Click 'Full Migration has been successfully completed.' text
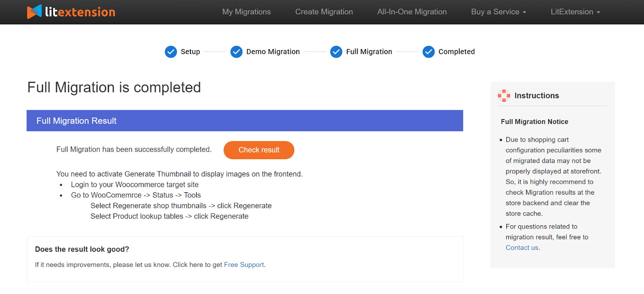644x294 pixels. pos(134,150)
